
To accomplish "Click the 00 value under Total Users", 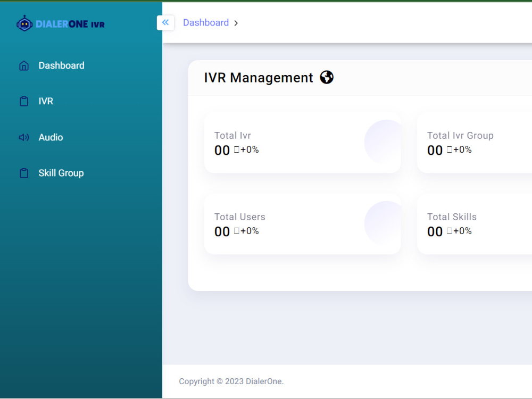I will (222, 232).
